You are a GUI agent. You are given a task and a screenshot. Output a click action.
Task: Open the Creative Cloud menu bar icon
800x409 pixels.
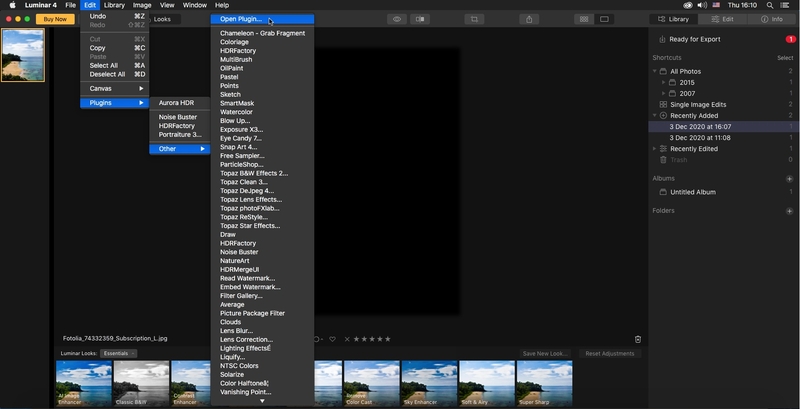coord(688,5)
